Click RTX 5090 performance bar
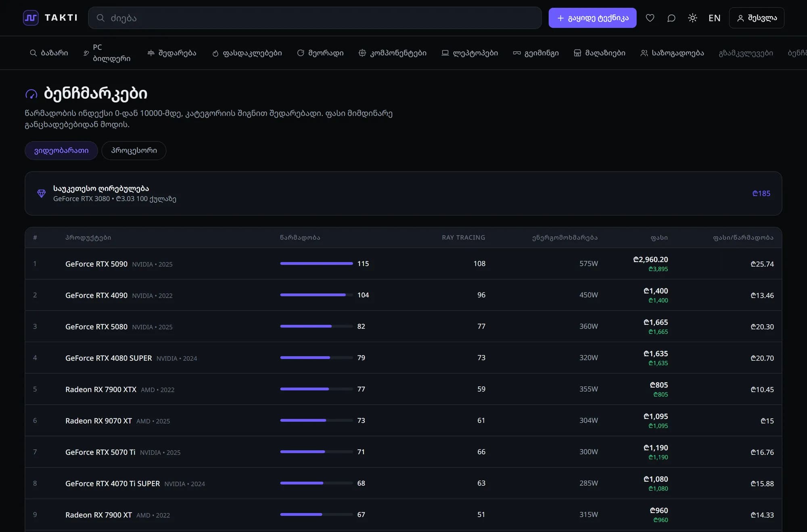The height and width of the screenshot is (532, 807). (x=316, y=263)
